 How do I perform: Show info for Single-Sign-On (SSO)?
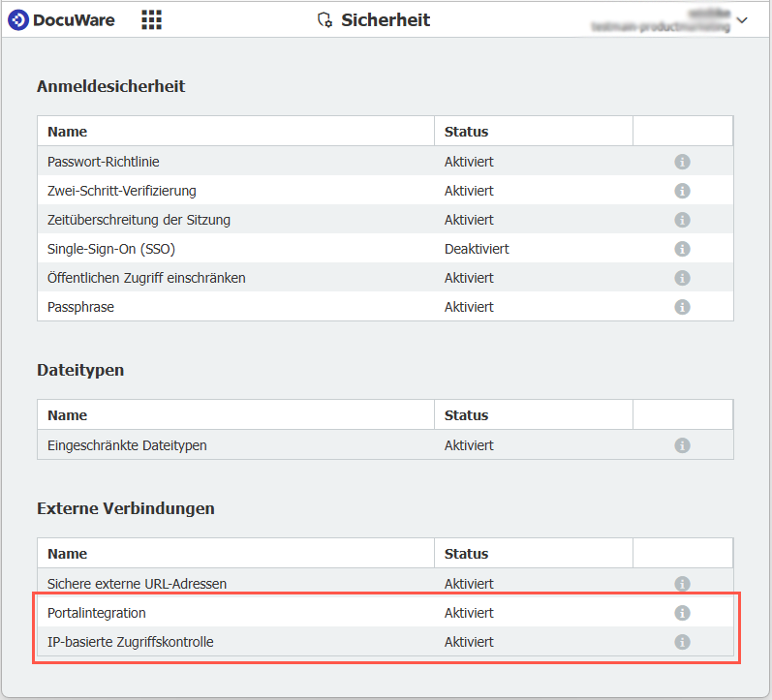tap(682, 249)
